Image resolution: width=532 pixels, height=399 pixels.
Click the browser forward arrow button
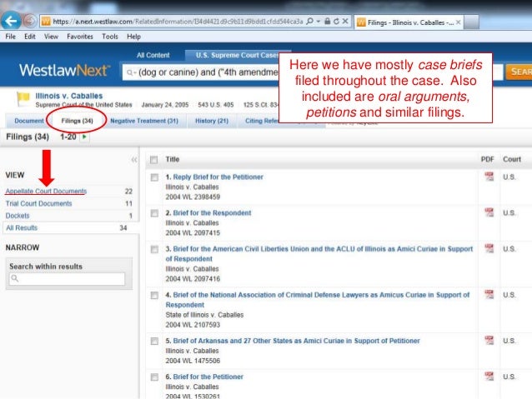click(30, 21)
